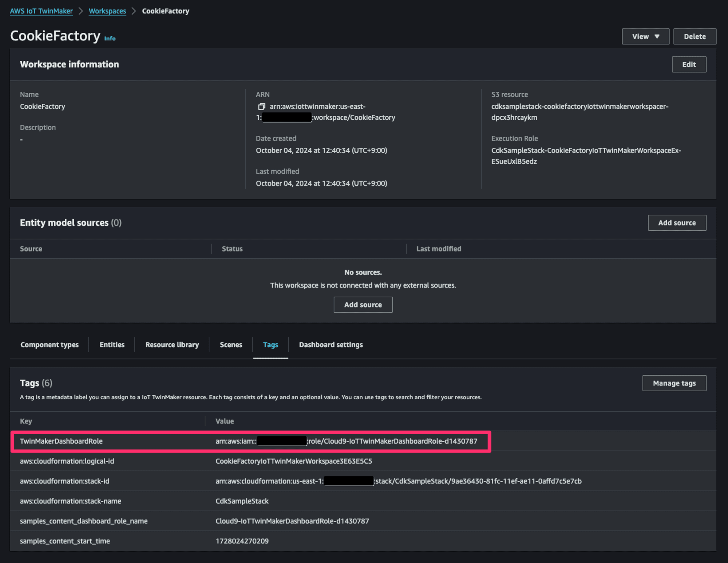Screen dimensions: 728x563
Task: Switch to Component types tab
Action: 50,345
